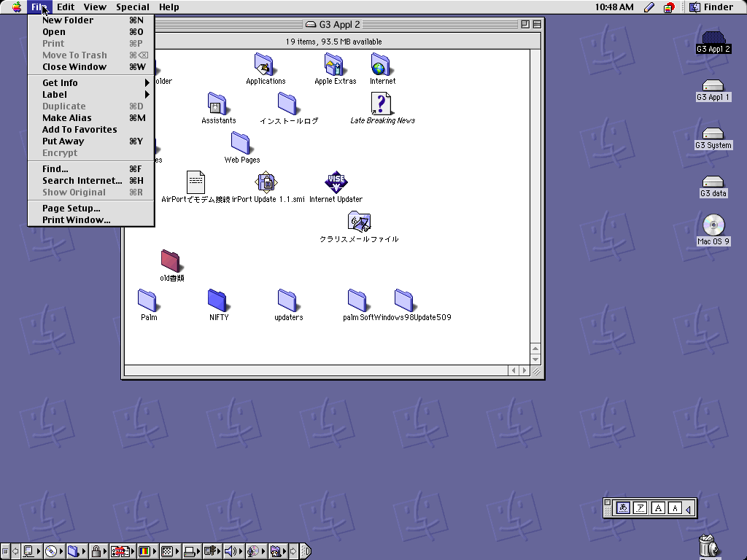Click the Trash can on the desktop

click(x=709, y=547)
